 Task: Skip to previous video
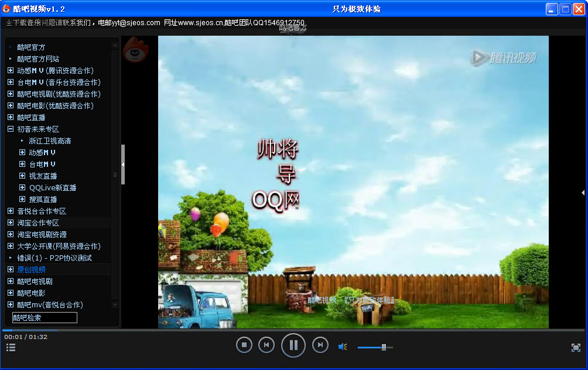[266, 345]
